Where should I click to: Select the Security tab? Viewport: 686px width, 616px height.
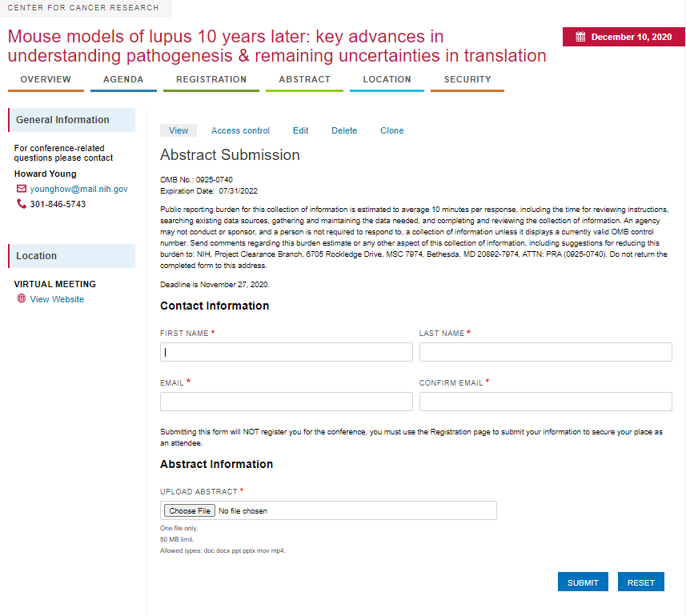tap(467, 80)
